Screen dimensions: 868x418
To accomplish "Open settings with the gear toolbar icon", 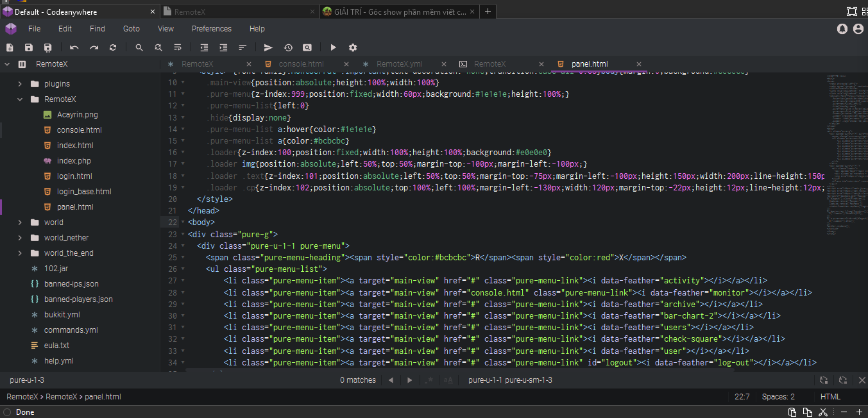I will click(352, 47).
